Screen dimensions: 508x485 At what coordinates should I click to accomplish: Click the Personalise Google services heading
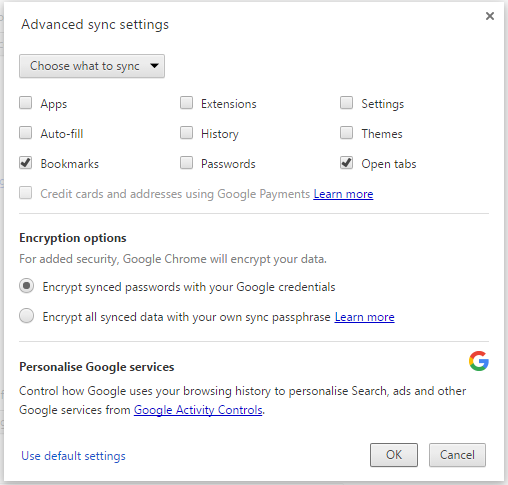click(97, 367)
